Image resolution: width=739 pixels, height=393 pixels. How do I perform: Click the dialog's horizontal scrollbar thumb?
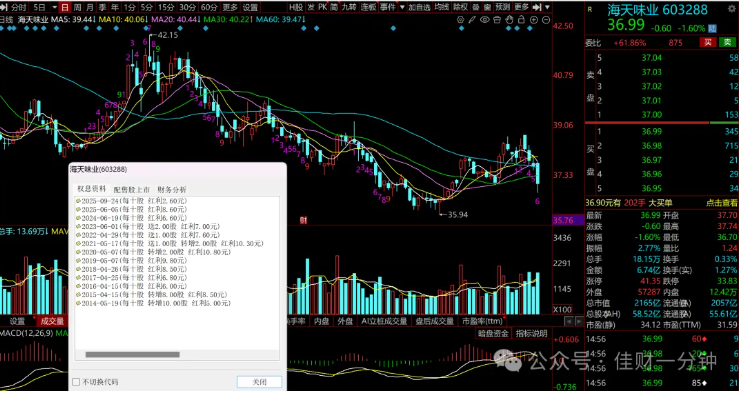click(x=132, y=354)
